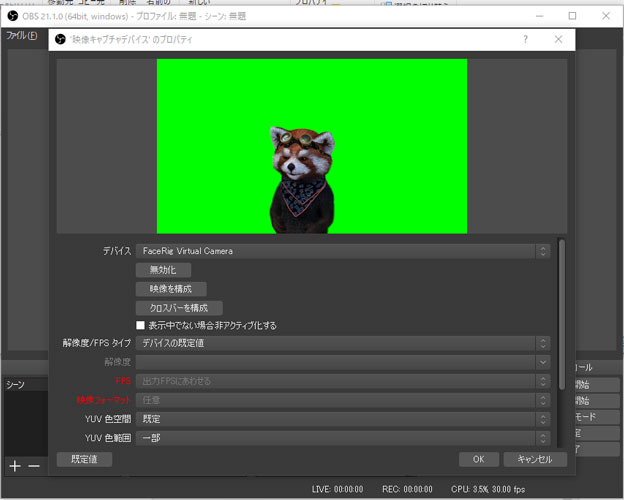Remove scene with minus icon

[x=34, y=466]
